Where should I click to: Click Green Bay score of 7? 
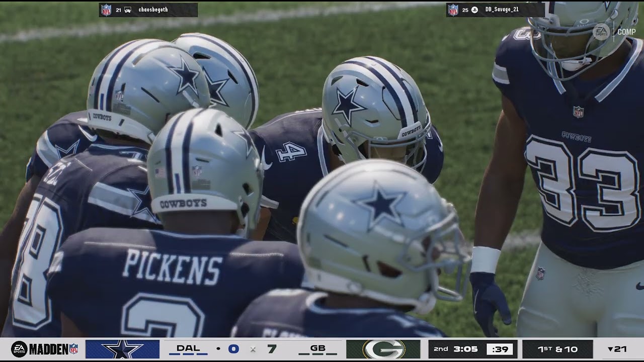(x=272, y=349)
